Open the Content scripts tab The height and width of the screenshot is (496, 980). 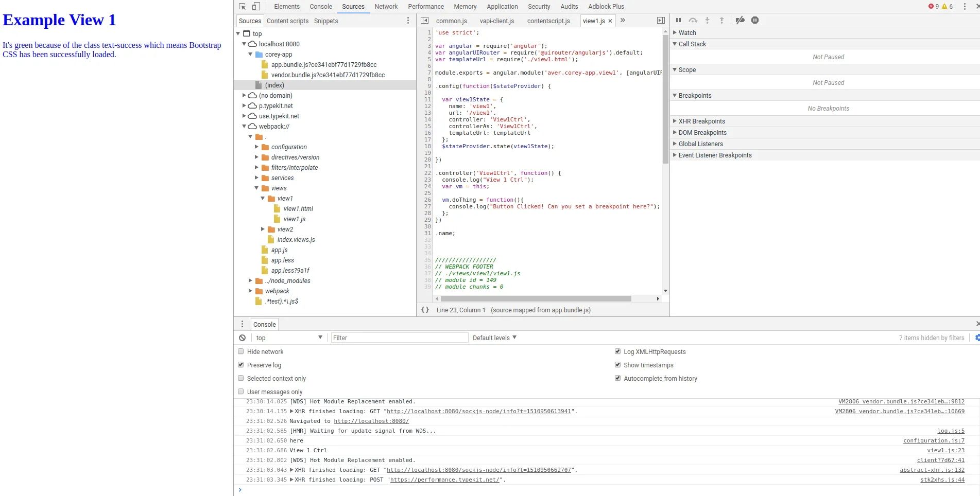(287, 21)
